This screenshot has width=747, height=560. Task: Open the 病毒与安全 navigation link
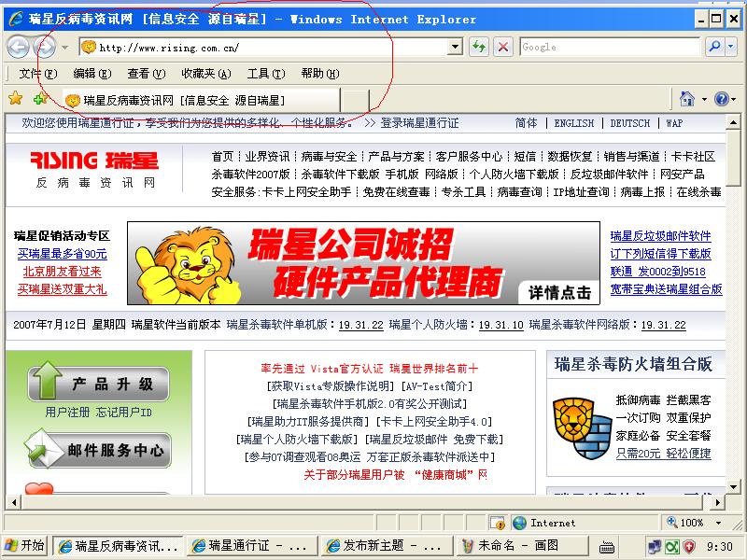coord(329,157)
